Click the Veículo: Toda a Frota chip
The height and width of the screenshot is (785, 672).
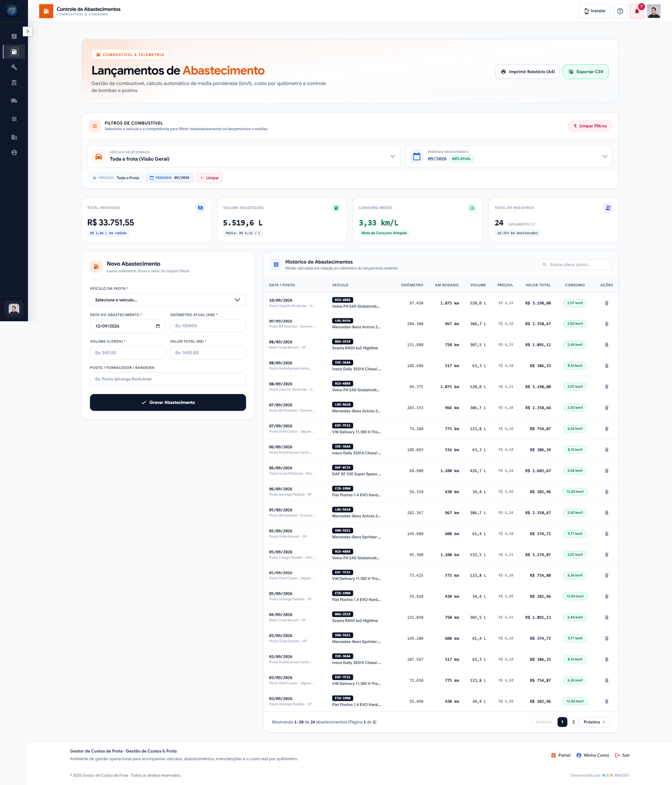(x=115, y=178)
